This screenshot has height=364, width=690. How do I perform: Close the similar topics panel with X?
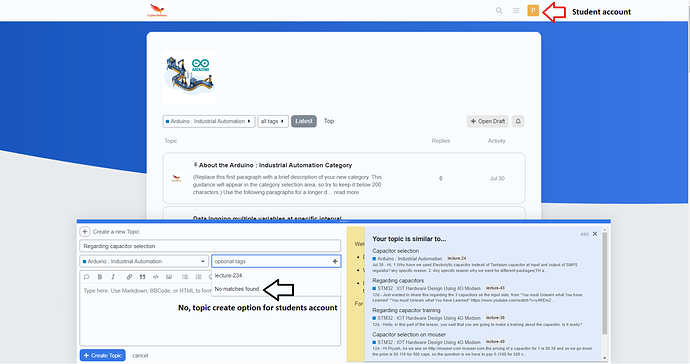(595, 234)
